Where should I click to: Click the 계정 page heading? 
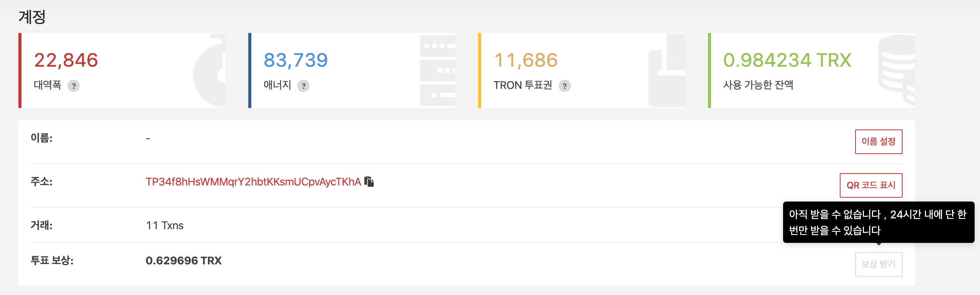32,17
